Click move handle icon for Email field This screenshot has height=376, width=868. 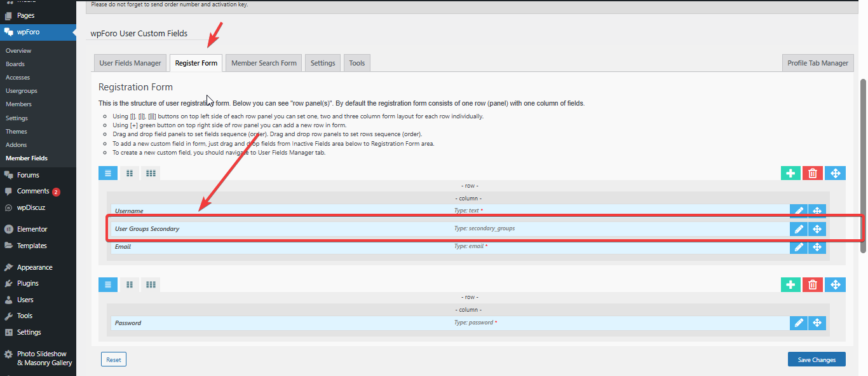click(x=817, y=247)
